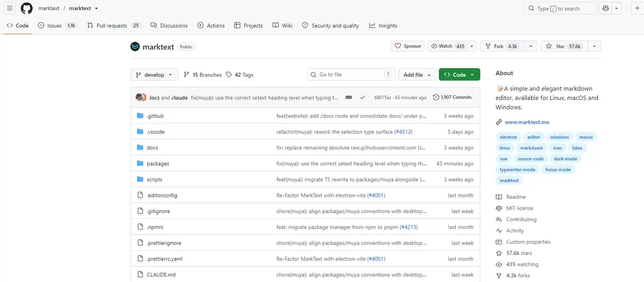This screenshot has width=644, height=282.
Task: Open the scripts folder
Action: (155, 179)
